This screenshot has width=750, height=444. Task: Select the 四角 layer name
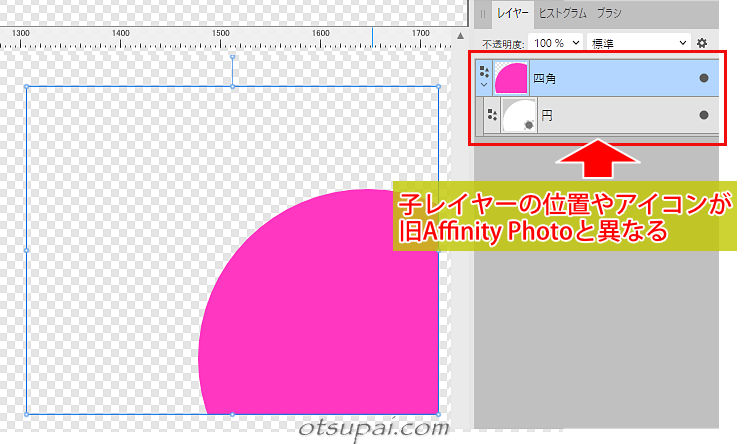(546, 78)
